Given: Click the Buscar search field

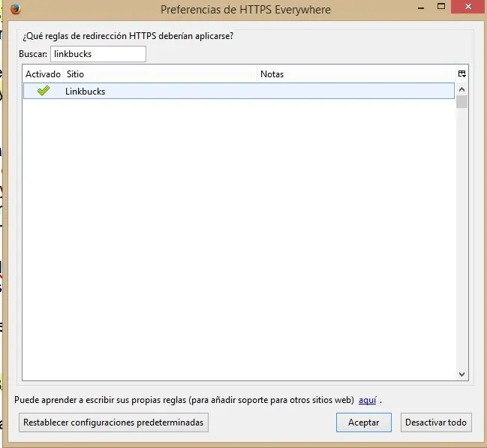Looking at the screenshot, I should 98,54.
